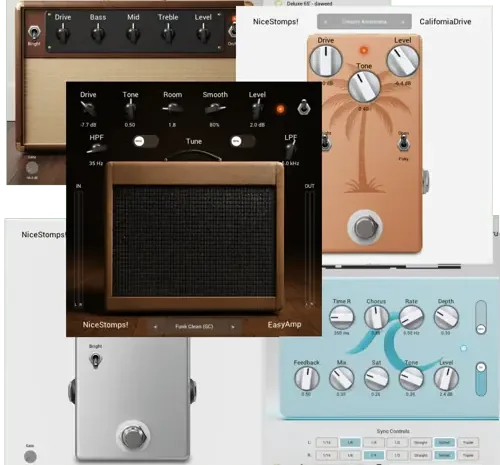Screen dimensions: 500x465
Task: Click the Level knob on the brown amp head
Action: (x=203, y=35)
